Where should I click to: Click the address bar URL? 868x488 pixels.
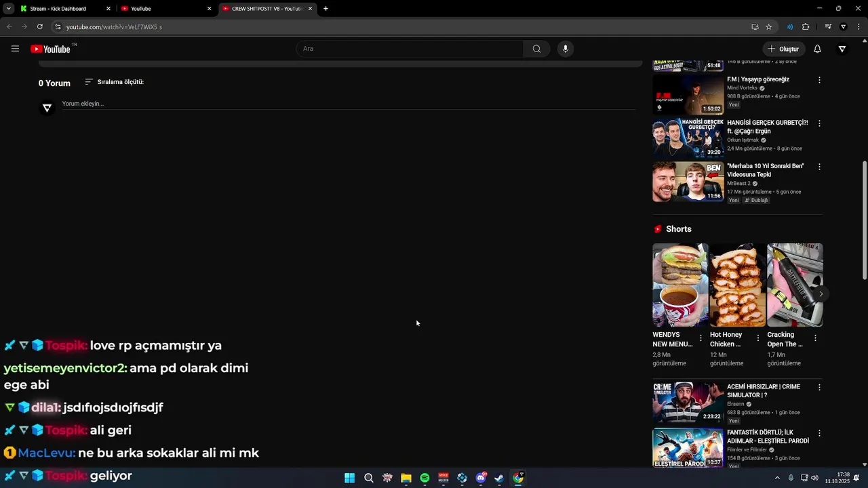pyautogui.click(x=114, y=26)
